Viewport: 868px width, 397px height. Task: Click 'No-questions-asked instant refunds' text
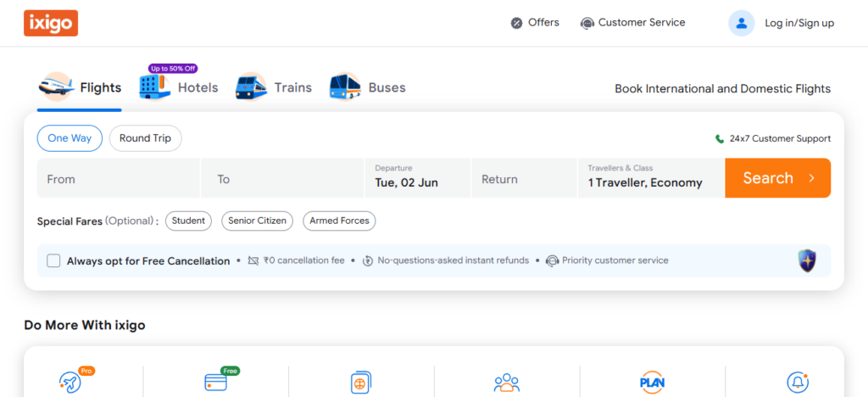[453, 260]
